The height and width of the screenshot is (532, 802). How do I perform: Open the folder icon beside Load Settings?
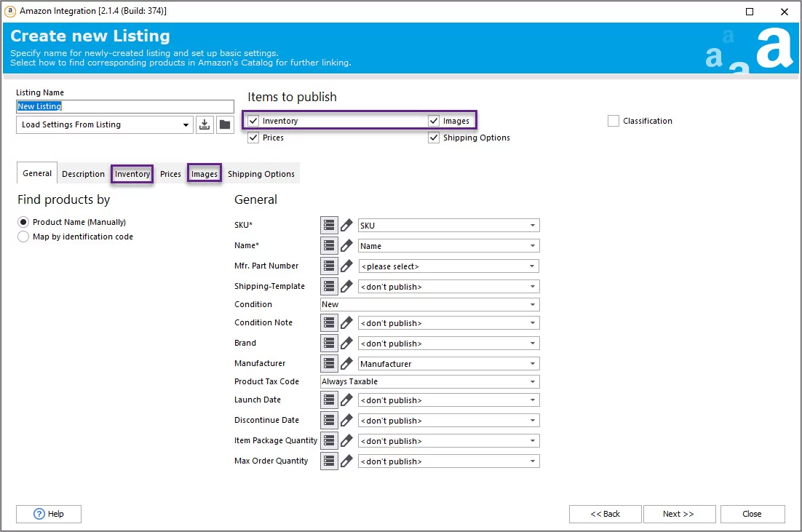(225, 124)
